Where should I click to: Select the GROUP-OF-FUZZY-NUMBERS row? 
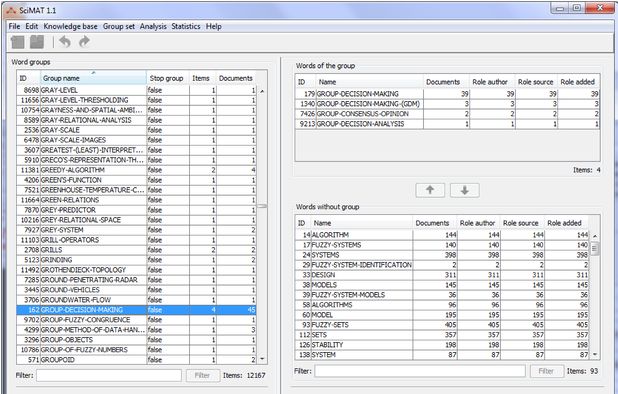click(x=136, y=350)
